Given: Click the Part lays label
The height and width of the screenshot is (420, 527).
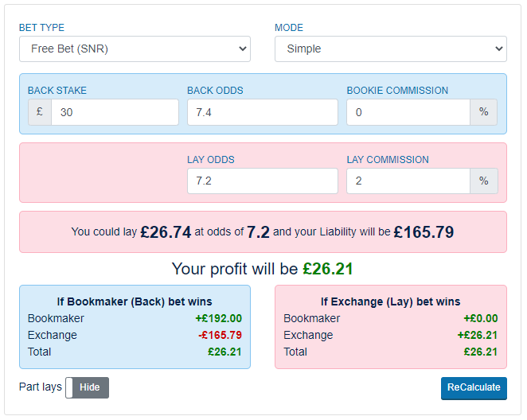Looking at the screenshot, I should click(x=41, y=387).
